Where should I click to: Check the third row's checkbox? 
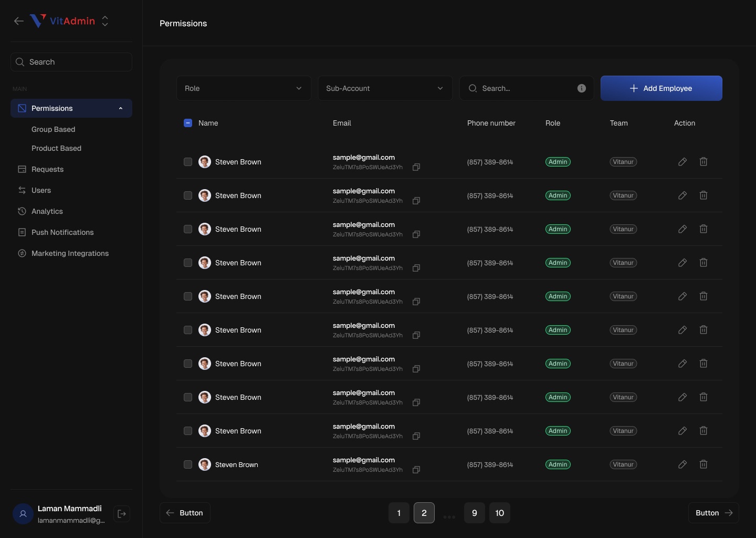coord(188,229)
